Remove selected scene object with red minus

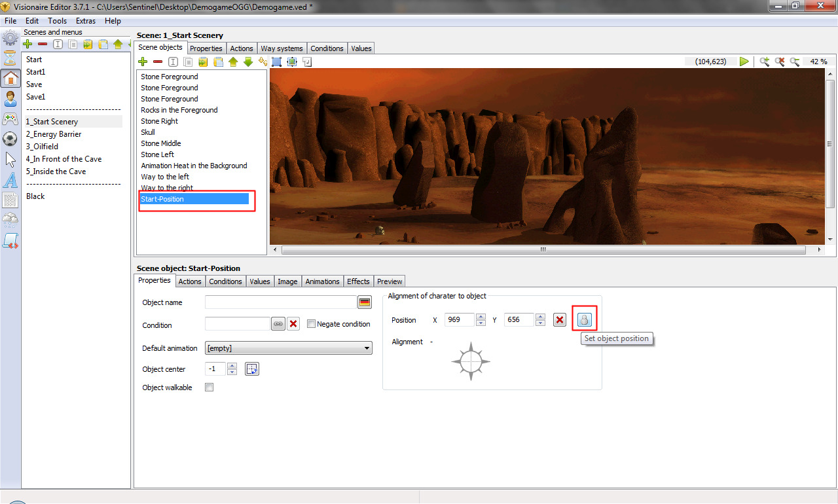click(158, 62)
